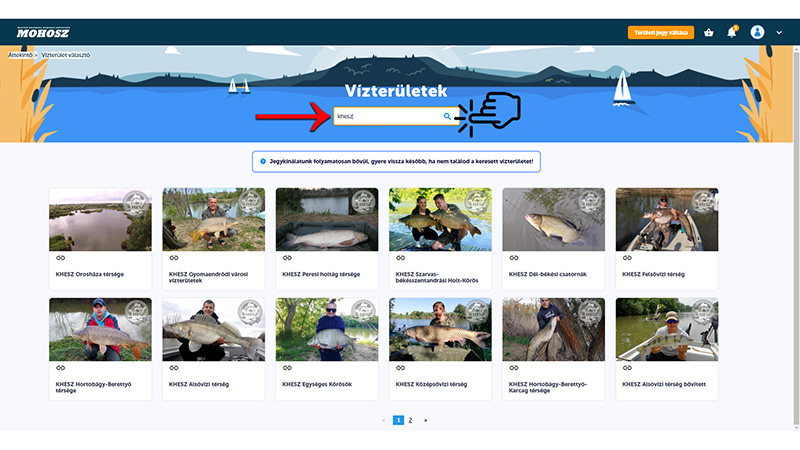Click the Területi jegy váltása button

[x=661, y=33]
